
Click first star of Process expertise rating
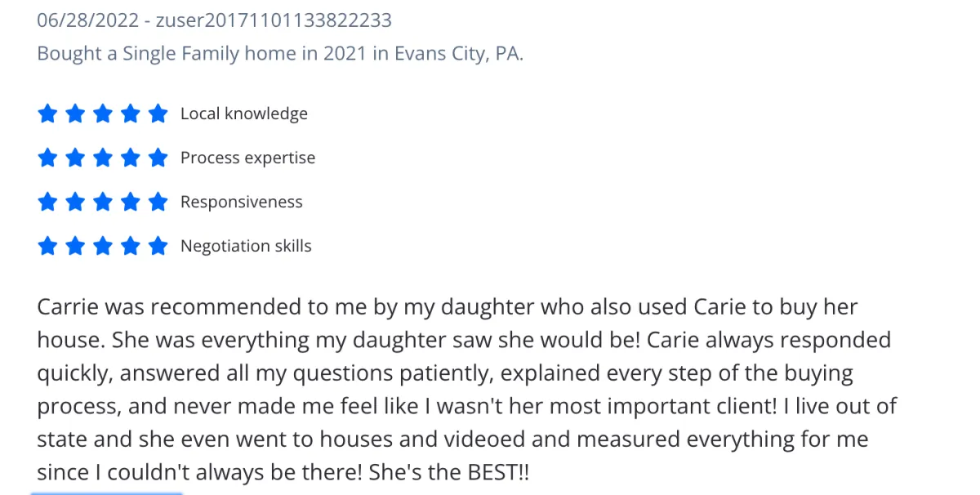click(47, 158)
